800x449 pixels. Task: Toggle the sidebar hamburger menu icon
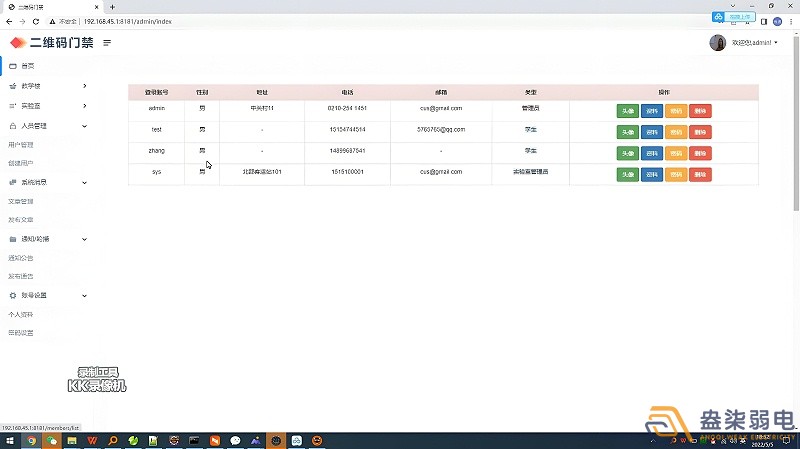click(x=107, y=43)
